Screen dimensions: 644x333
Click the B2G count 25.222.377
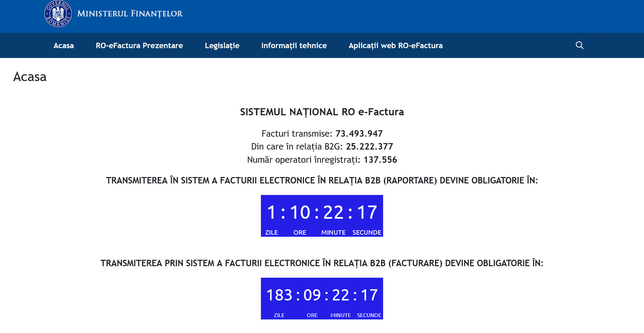click(x=370, y=146)
